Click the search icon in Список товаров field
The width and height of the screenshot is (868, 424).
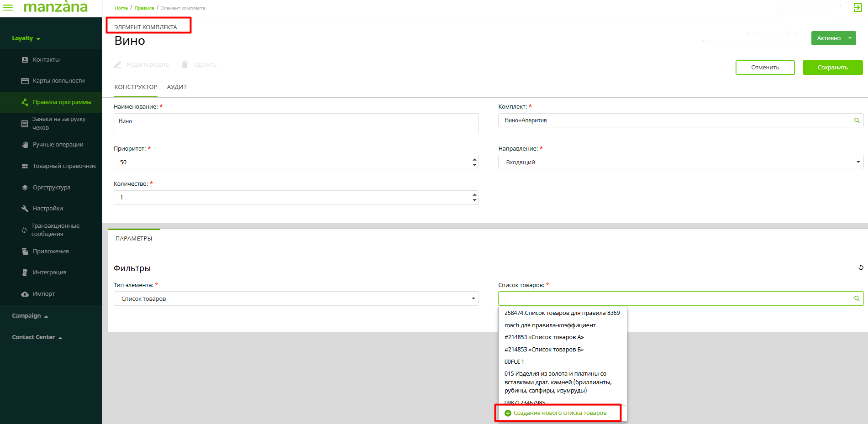click(857, 298)
